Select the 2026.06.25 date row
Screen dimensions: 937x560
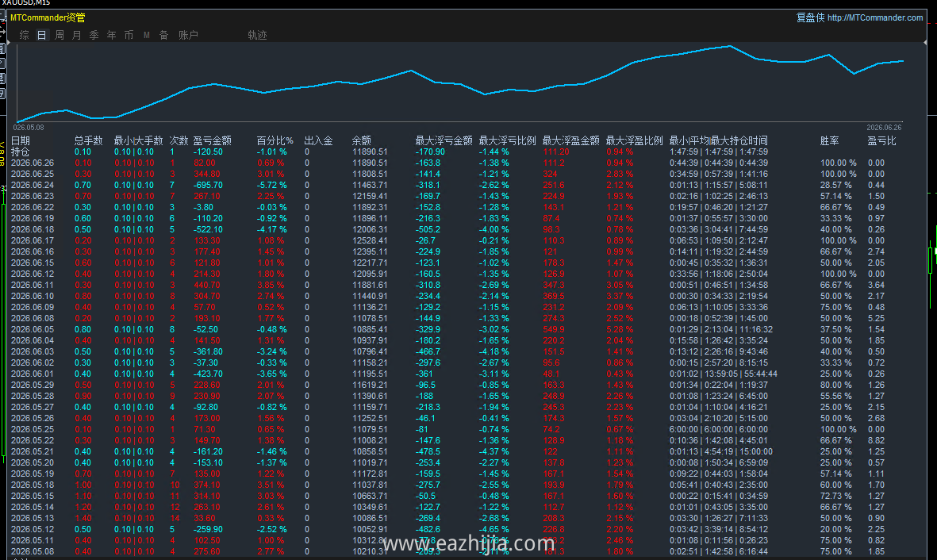[33, 174]
